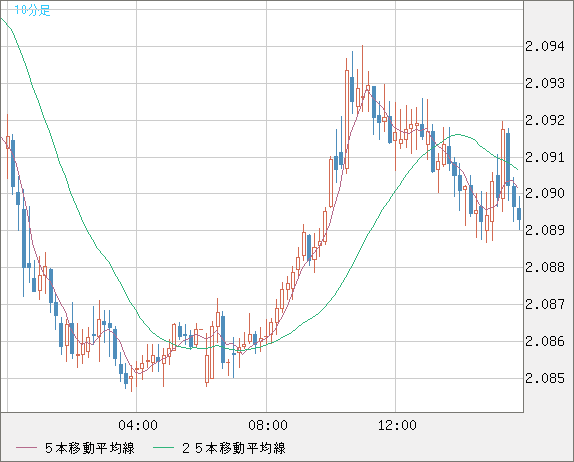Click the 08:00 time axis label
Viewport: 574px width, 462px height.
coord(268,425)
